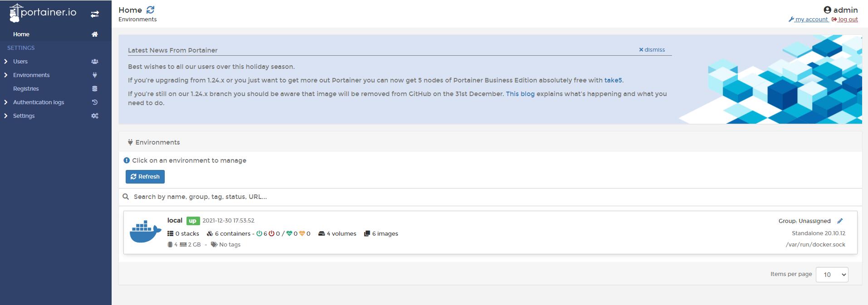Open Authentication logs menu item
Image resolution: width=868 pixels, height=305 pixels.
[x=39, y=102]
